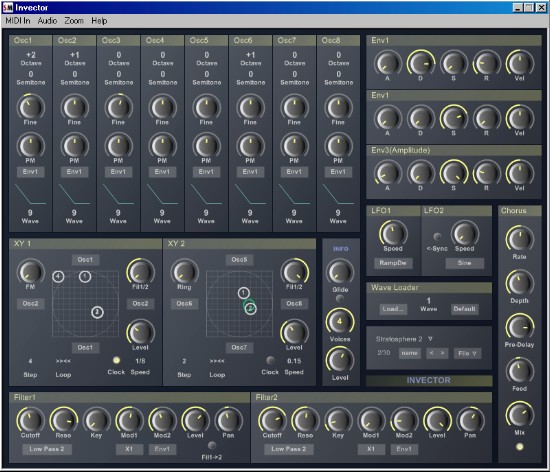Click the Filter2 Reso knob
Image resolution: width=550 pixels, height=472 pixels.
(305, 420)
